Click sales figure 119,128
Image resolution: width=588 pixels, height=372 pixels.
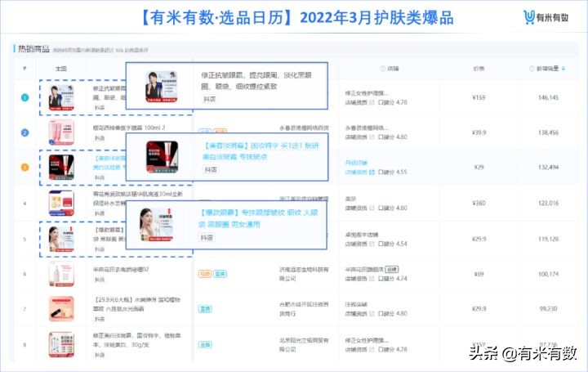(x=548, y=239)
